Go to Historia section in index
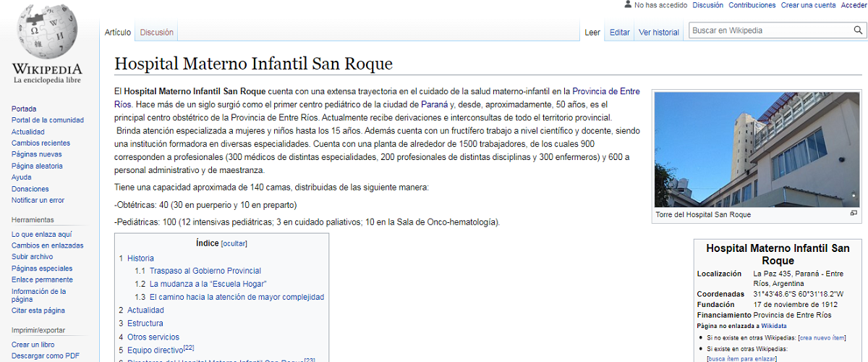The width and height of the screenshot is (868, 362). click(140, 258)
